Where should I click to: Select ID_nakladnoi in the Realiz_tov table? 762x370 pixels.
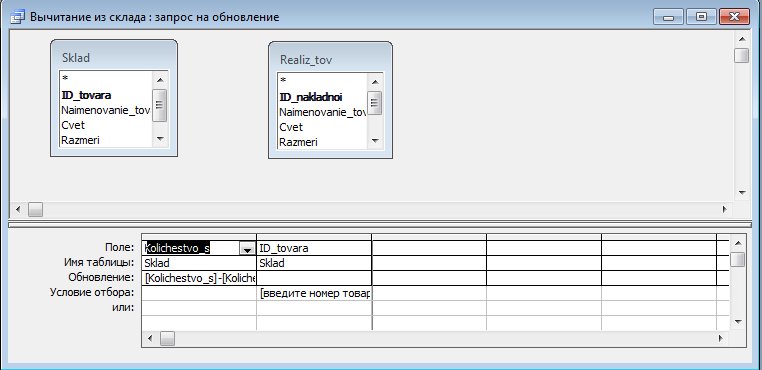pyautogui.click(x=311, y=97)
